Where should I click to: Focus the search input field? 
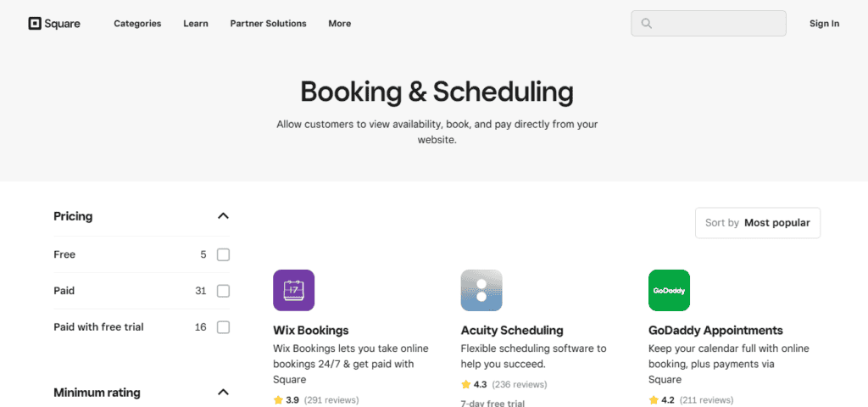click(x=709, y=23)
